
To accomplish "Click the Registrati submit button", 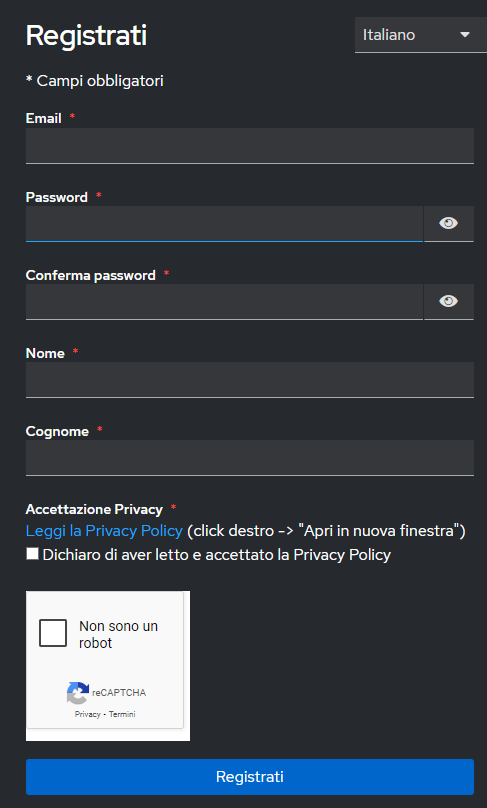I will point(250,777).
